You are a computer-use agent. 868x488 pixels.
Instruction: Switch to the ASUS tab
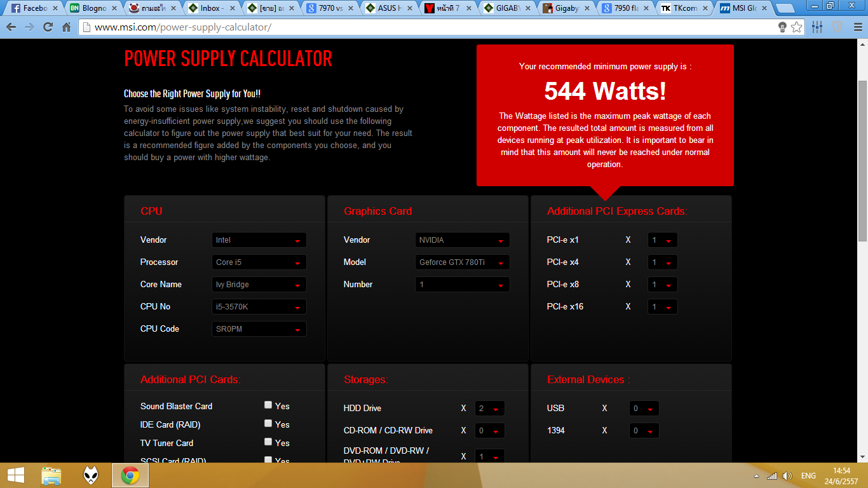pos(389,8)
